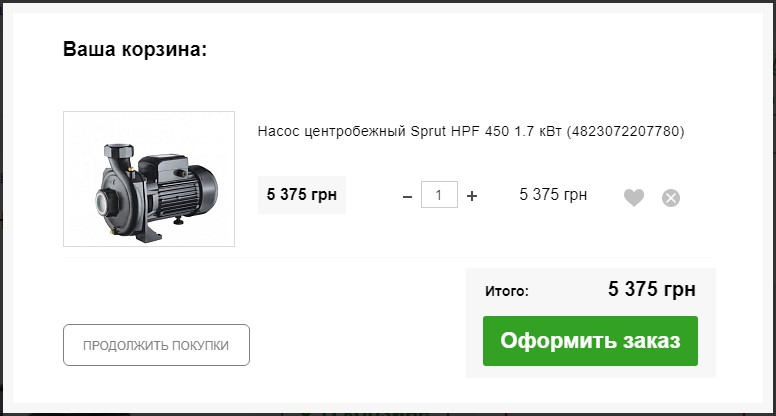Click the product code 4823072207780 in the title
Image resolution: width=776 pixels, height=416 pixels.
[x=625, y=132]
